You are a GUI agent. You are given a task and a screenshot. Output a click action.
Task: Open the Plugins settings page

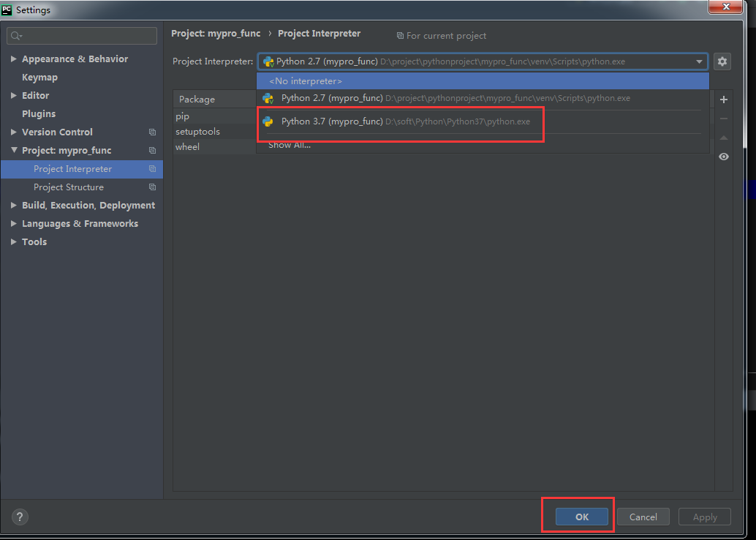[x=39, y=114]
